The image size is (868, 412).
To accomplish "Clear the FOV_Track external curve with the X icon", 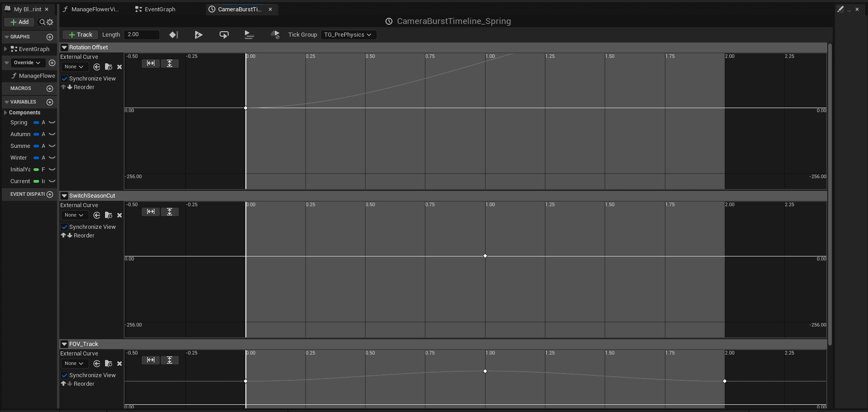I will [119, 363].
